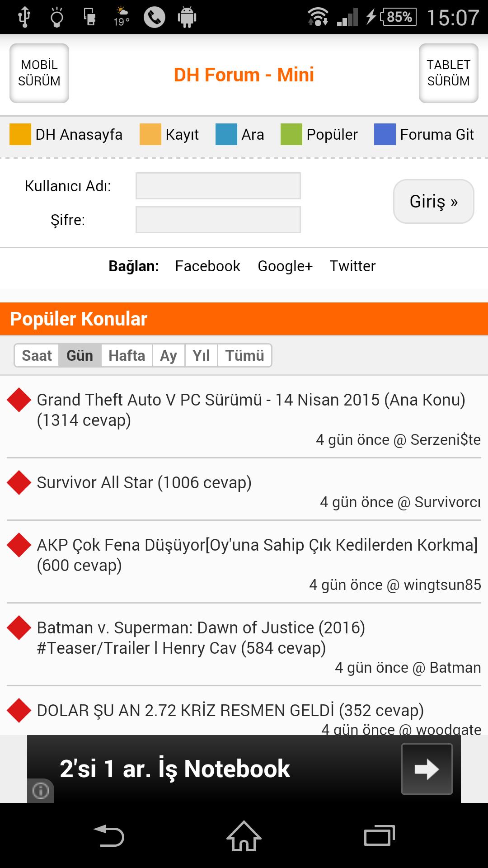The height and width of the screenshot is (868, 488).
Task: Switch to MOBİL SÜRÜM version
Action: (x=39, y=73)
